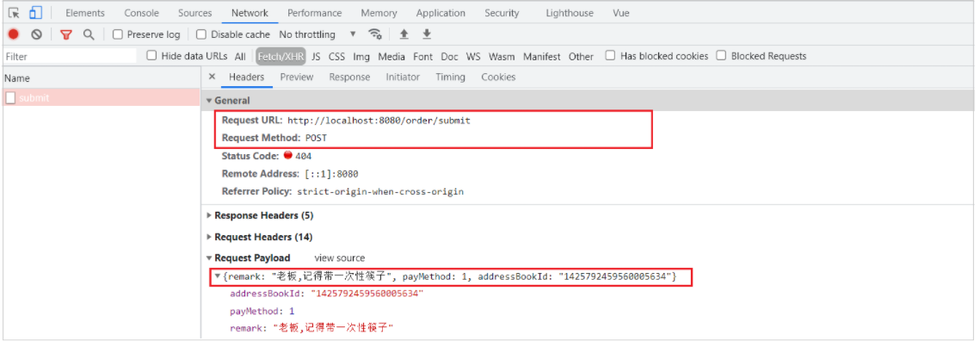Enable the Disable cache checkbox
Viewport: 980px width, 341px height.
[x=201, y=34]
